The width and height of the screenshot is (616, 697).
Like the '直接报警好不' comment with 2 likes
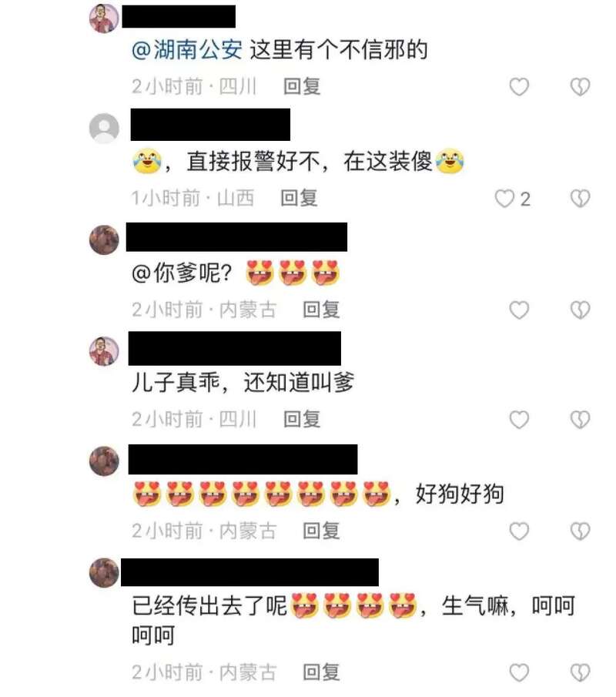coord(505,199)
